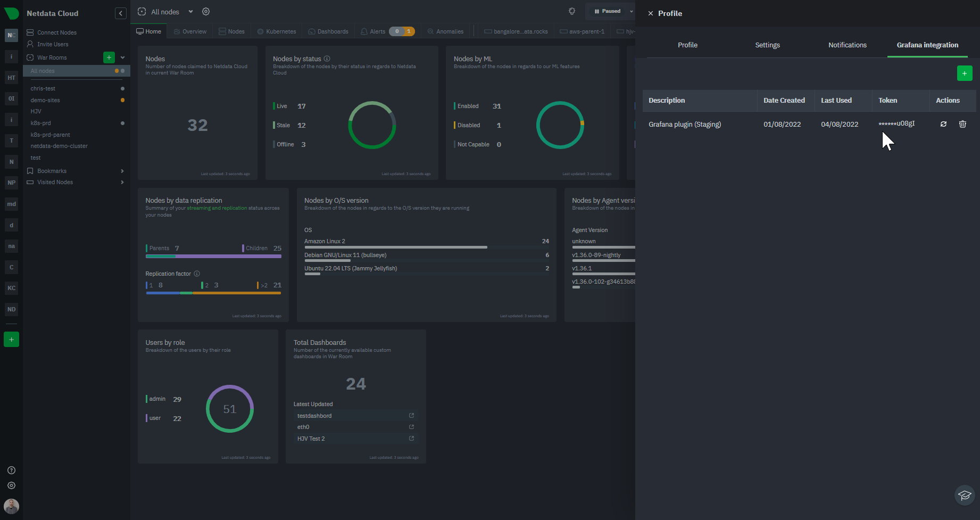Switch to the Settings tab
Viewport: 980px width, 520px height.
click(x=767, y=45)
